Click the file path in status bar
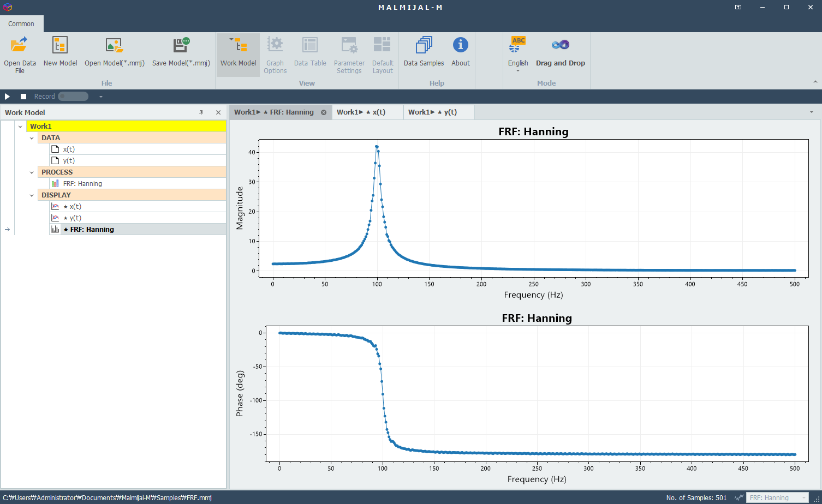 107,497
